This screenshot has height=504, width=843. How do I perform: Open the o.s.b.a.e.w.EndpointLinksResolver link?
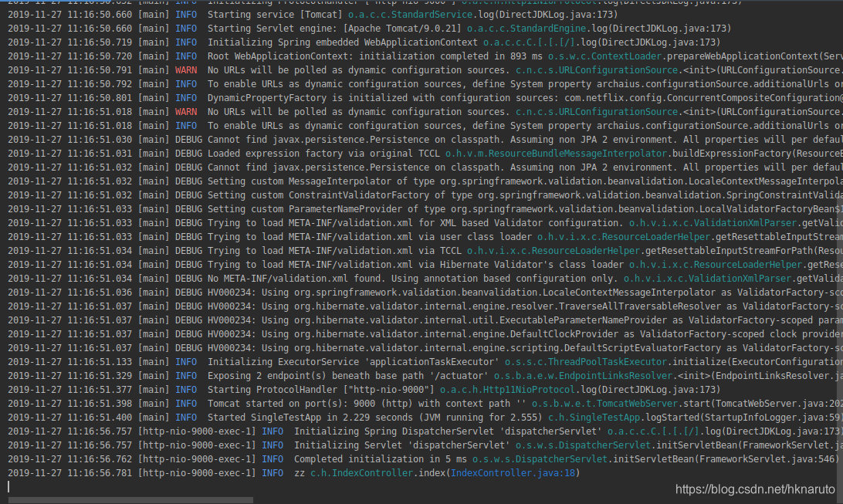click(x=583, y=376)
